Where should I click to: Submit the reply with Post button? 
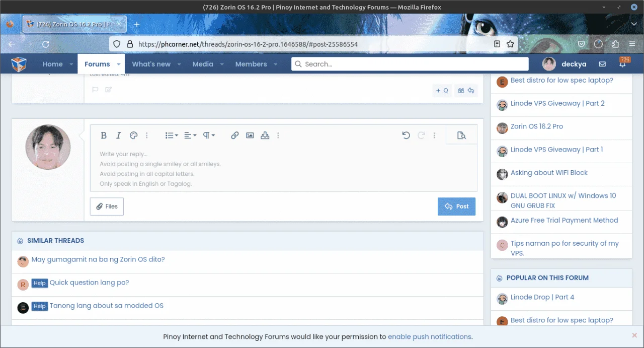coord(456,206)
